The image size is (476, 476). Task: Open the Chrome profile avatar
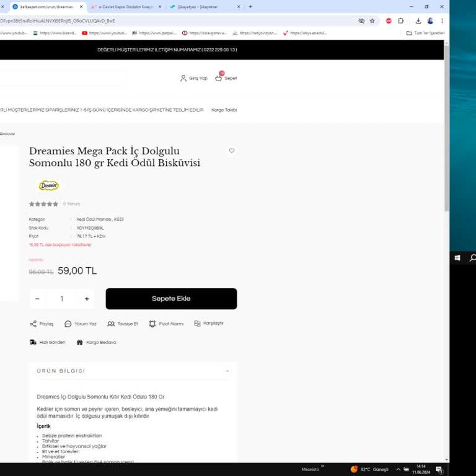point(430,20)
